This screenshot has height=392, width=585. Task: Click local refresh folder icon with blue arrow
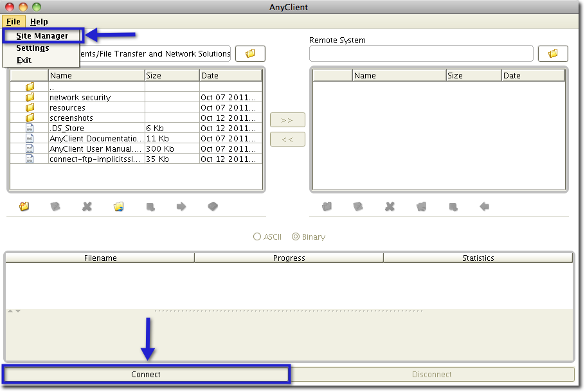[119, 206]
